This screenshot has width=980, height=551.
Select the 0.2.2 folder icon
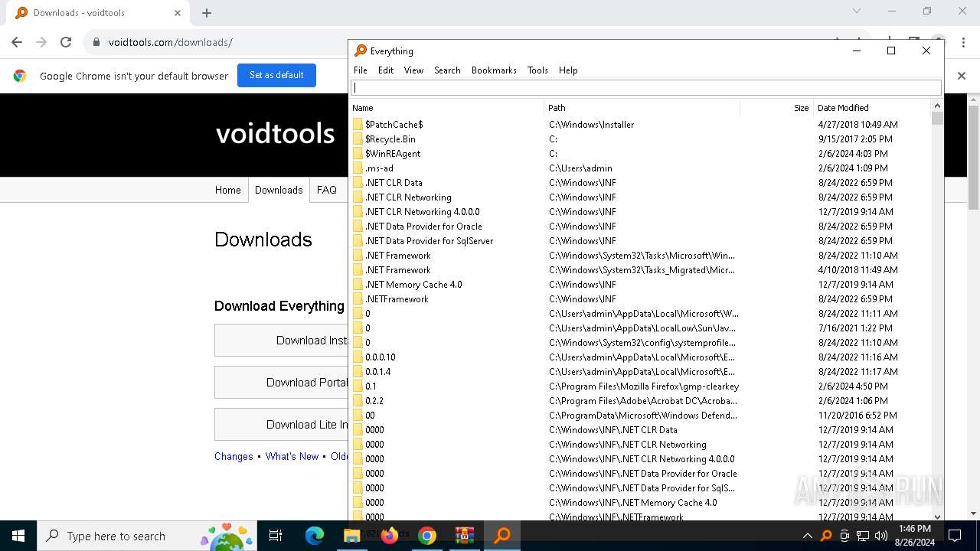pos(358,400)
